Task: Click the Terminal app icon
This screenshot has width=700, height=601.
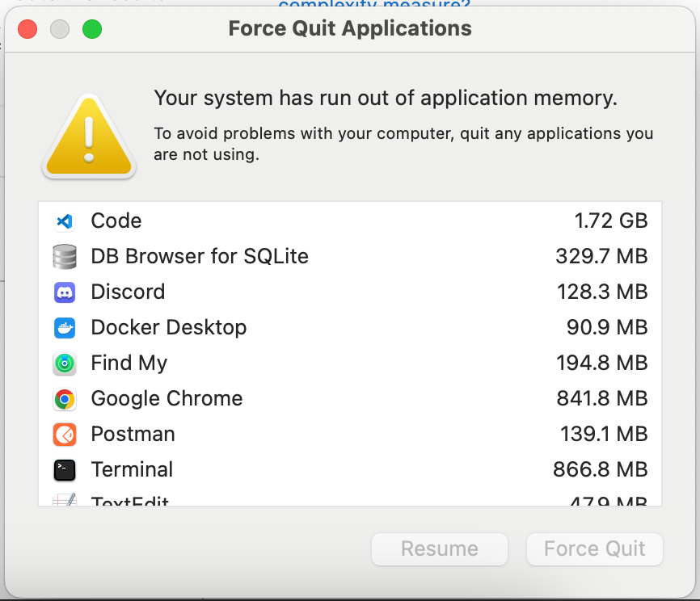Action: tap(65, 470)
